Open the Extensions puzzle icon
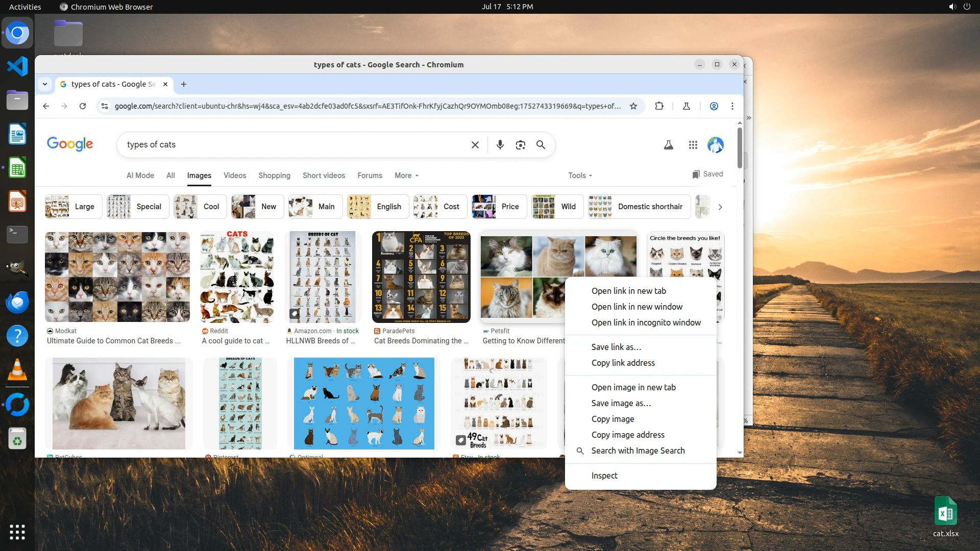This screenshot has height=551, width=980. (x=659, y=106)
